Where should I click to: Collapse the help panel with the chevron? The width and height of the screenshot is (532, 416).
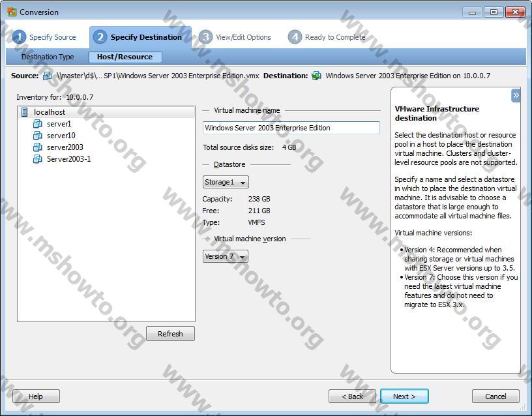coord(516,96)
